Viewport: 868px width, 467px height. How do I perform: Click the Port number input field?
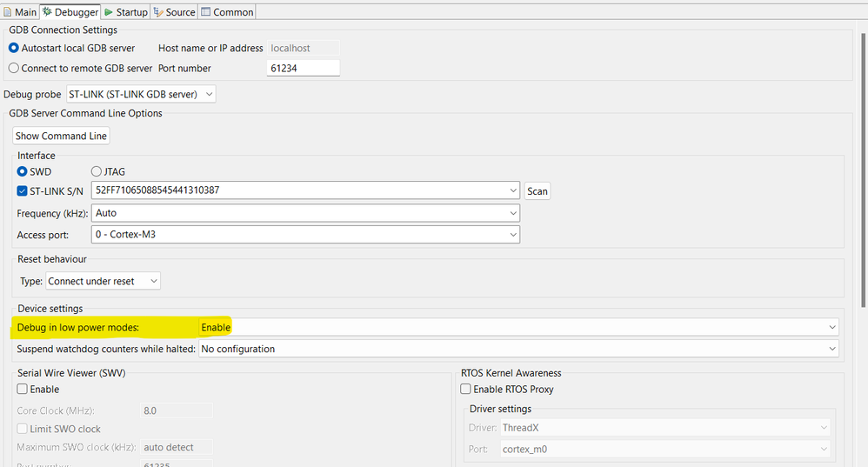pos(301,68)
